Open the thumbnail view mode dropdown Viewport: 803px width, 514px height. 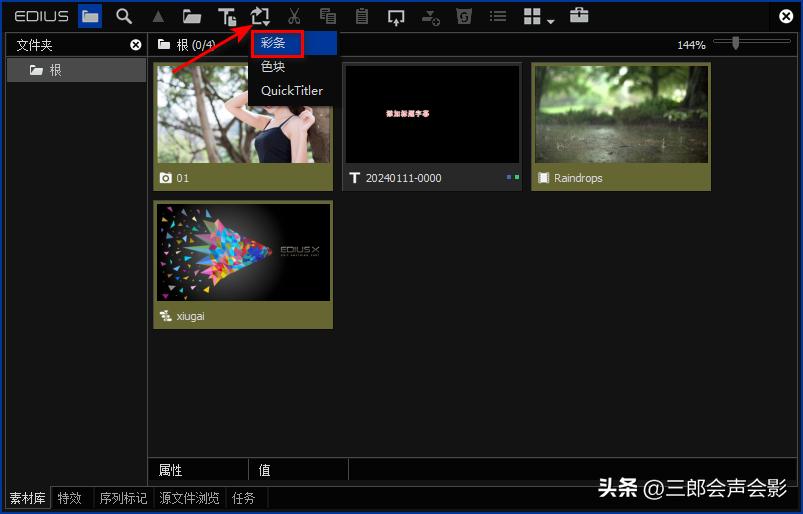pos(539,17)
